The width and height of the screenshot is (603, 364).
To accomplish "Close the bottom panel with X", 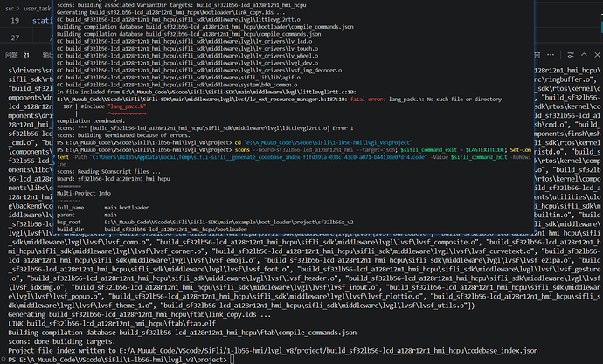I will click(597, 55).
